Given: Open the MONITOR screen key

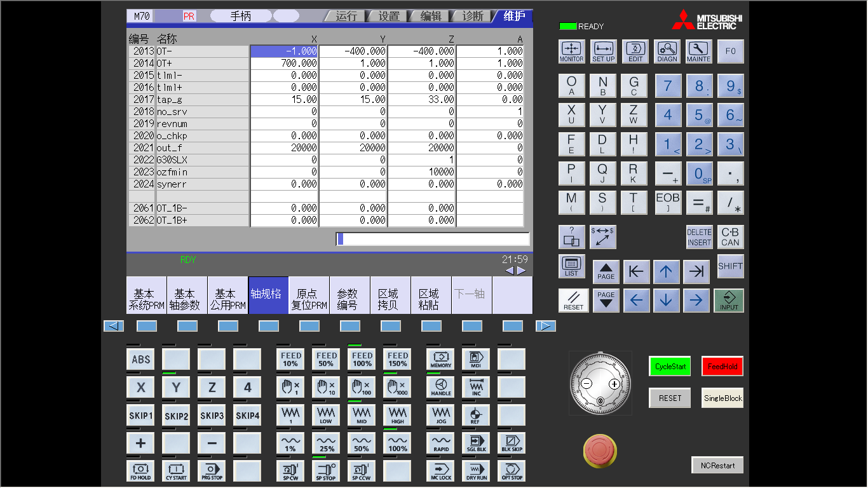Looking at the screenshot, I should (571, 51).
